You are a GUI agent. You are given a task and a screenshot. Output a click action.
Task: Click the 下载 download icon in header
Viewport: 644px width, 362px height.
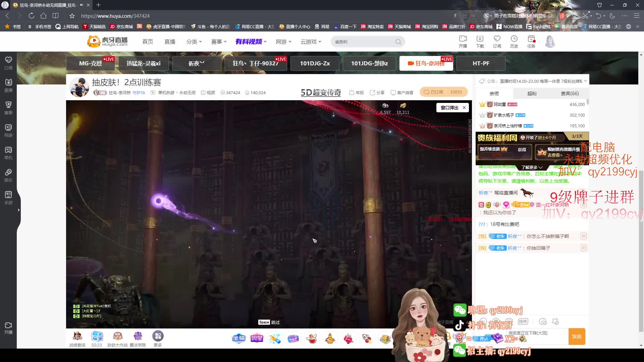tap(480, 42)
